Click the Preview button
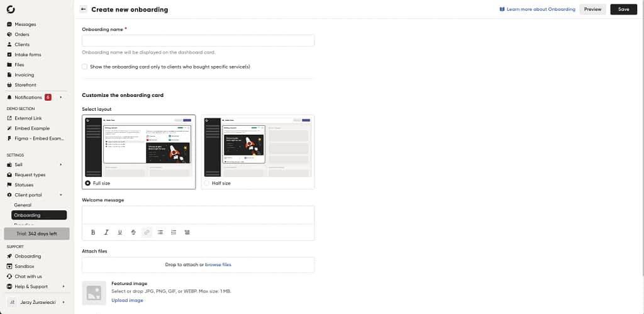644x314 pixels. tap(592, 9)
